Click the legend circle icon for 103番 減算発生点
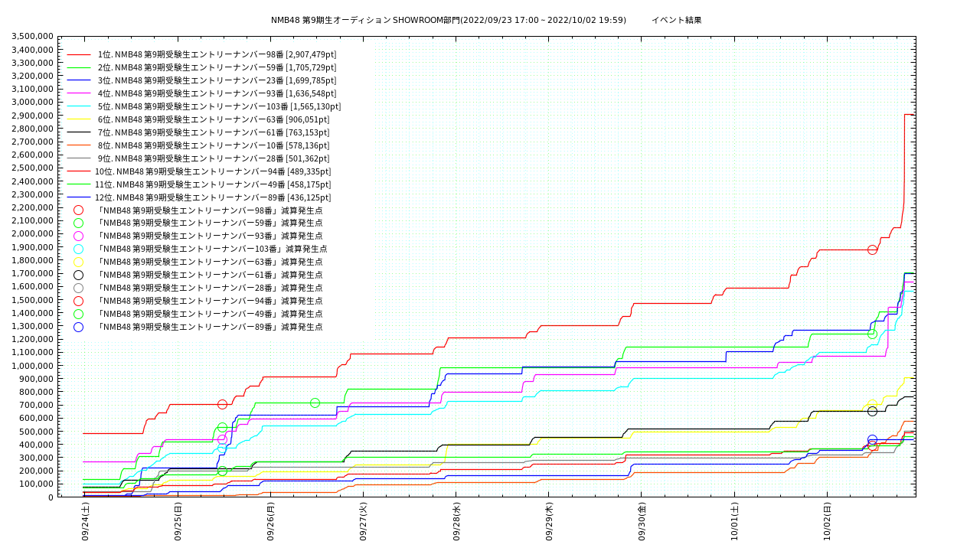 click(78, 249)
